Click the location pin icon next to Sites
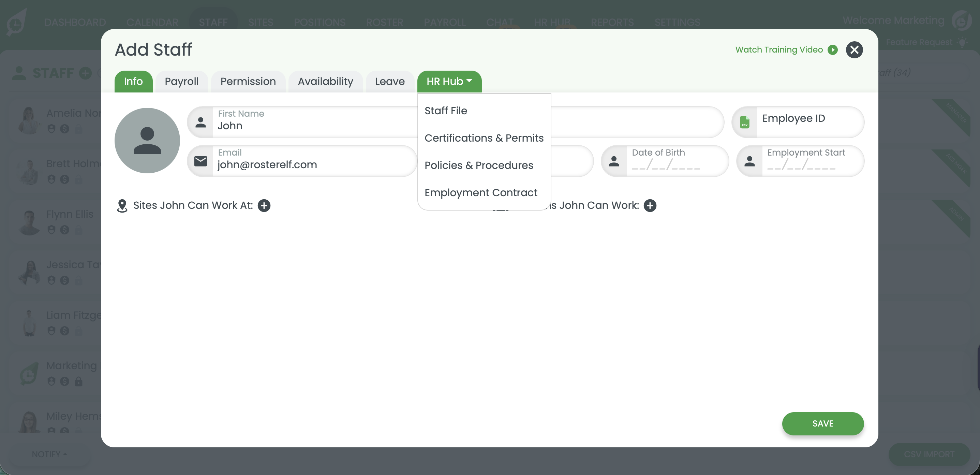This screenshot has height=475, width=980. 122,205
